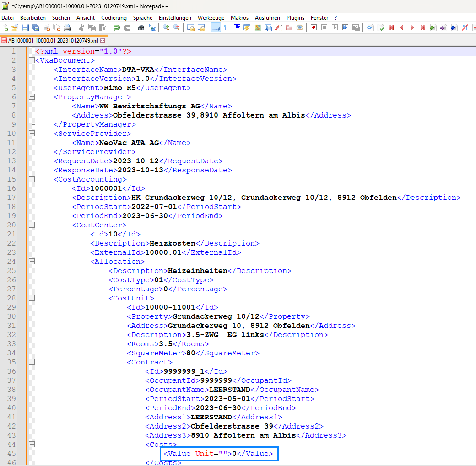
Task: Click the Paste toolbar icon
Action: pyautogui.click(x=103, y=28)
